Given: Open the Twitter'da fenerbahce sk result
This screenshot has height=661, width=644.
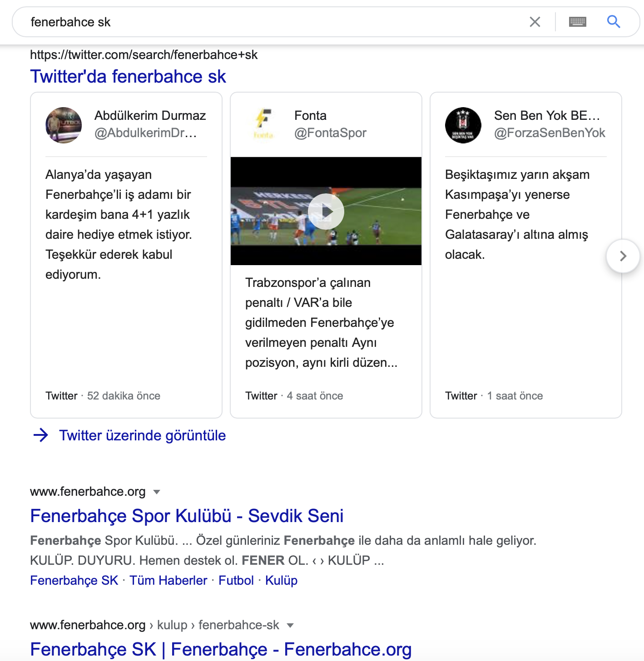Looking at the screenshot, I should [x=128, y=76].
